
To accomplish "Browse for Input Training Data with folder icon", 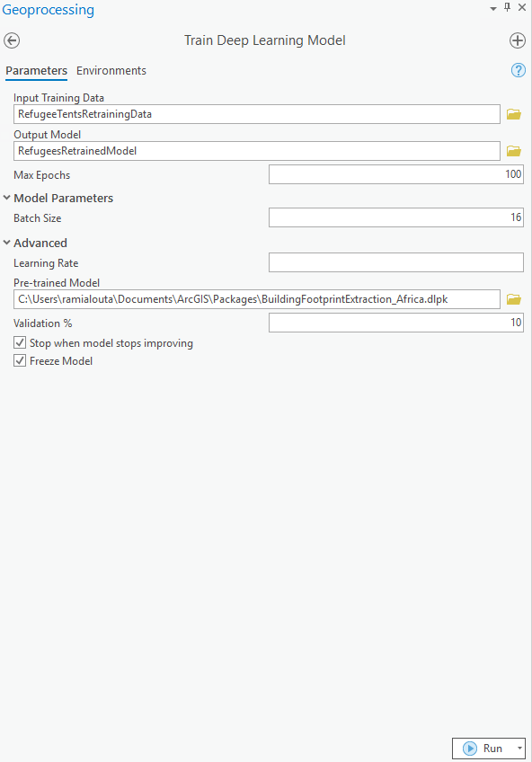I will pyautogui.click(x=513, y=113).
